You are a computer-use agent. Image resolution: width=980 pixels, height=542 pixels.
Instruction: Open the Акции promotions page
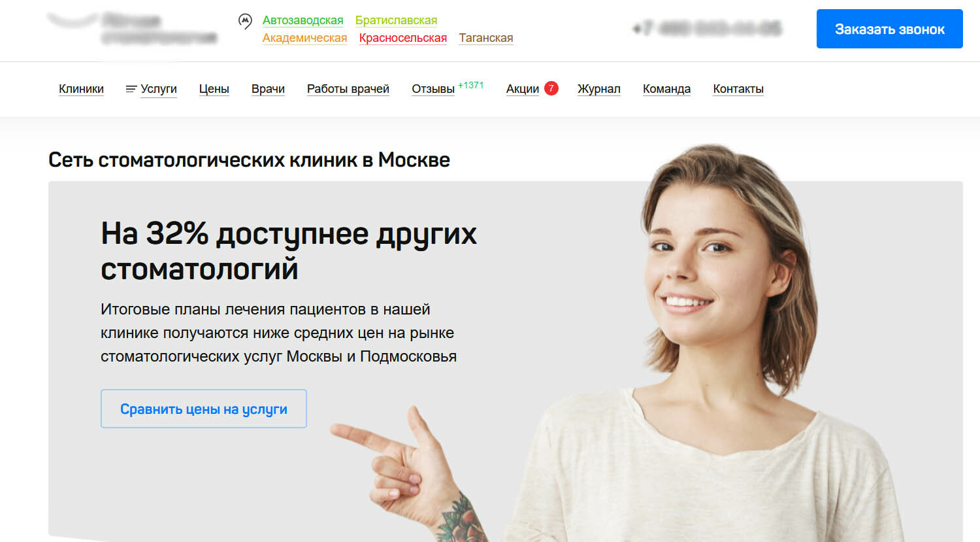[523, 89]
